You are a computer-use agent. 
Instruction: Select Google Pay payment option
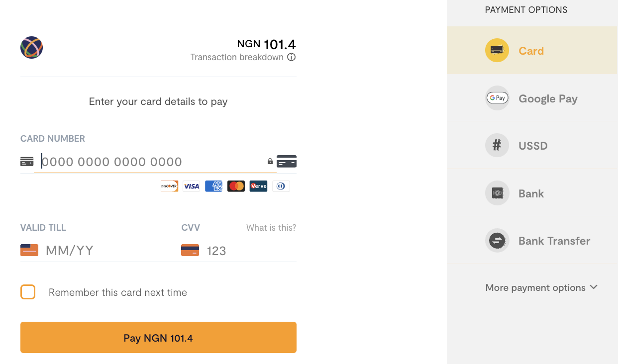pyautogui.click(x=547, y=98)
